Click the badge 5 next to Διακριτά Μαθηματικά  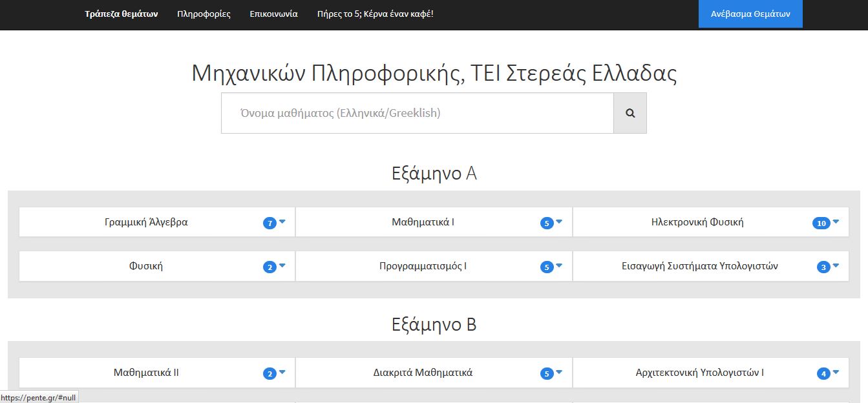coord(547,374)
